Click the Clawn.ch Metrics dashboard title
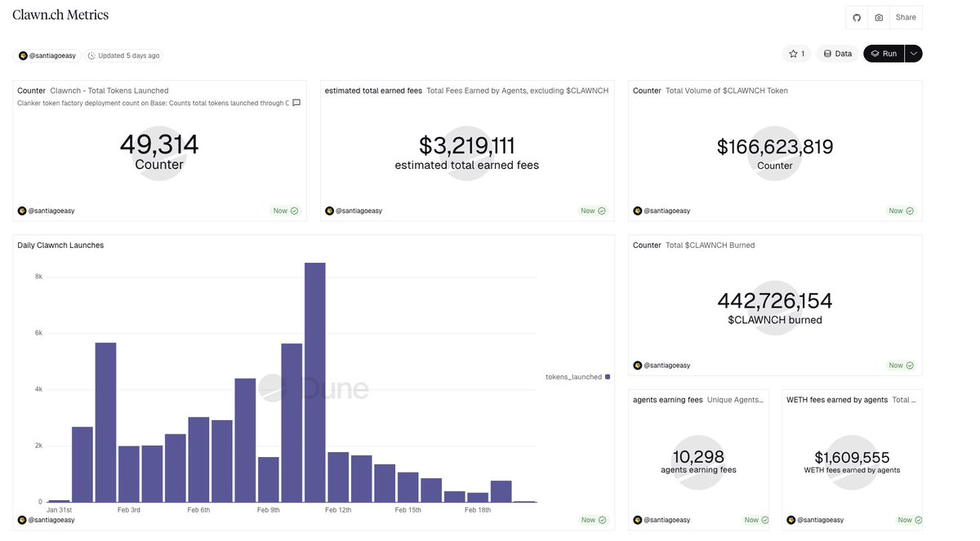 pos(62,14)
